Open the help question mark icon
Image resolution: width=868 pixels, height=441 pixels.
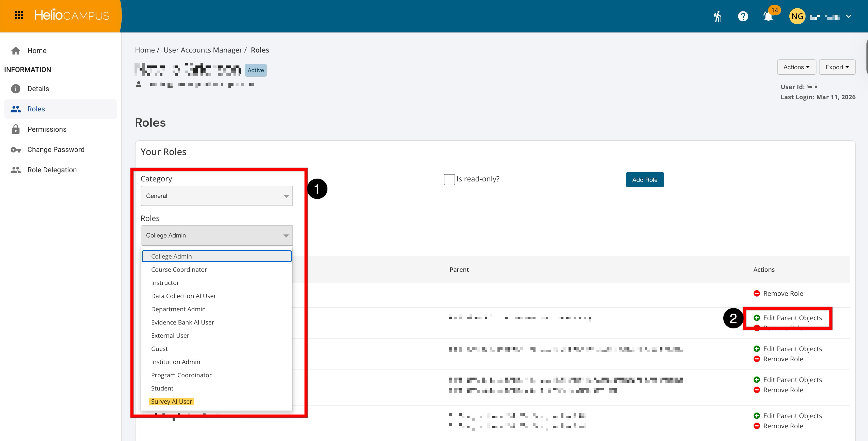click(x=743, y=16)
